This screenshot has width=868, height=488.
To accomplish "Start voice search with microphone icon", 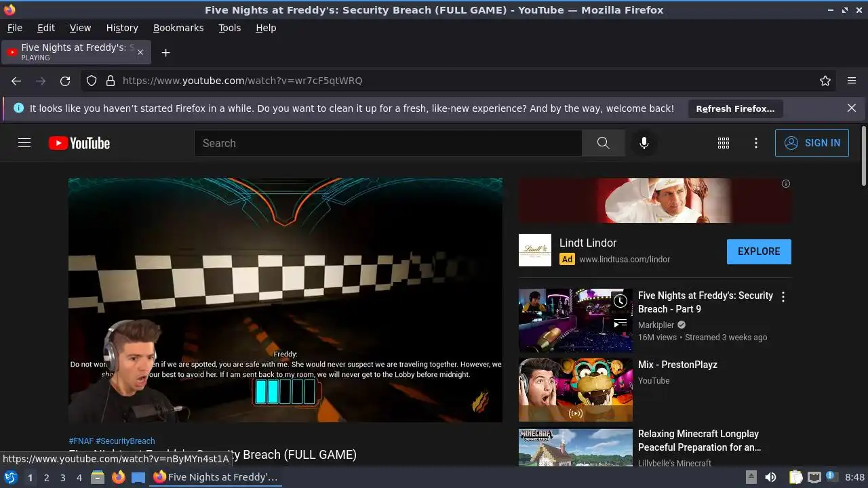I will (x=644, y=143).
